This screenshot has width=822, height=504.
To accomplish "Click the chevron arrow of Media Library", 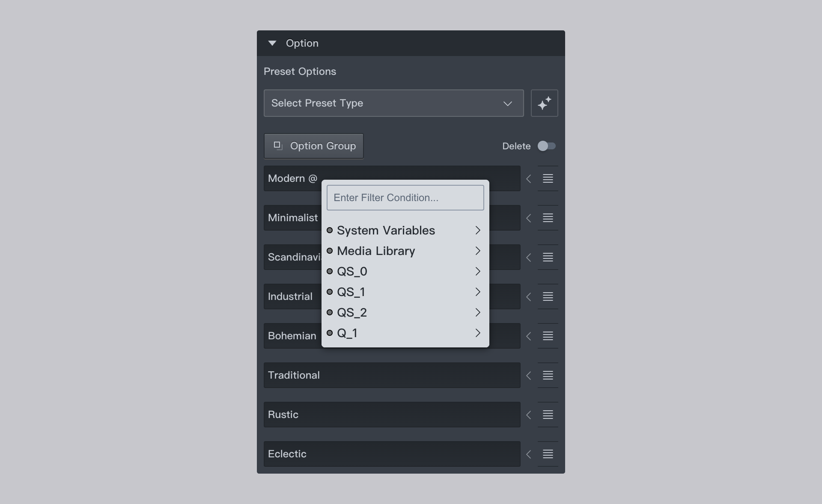I will (x=478, y=251).
